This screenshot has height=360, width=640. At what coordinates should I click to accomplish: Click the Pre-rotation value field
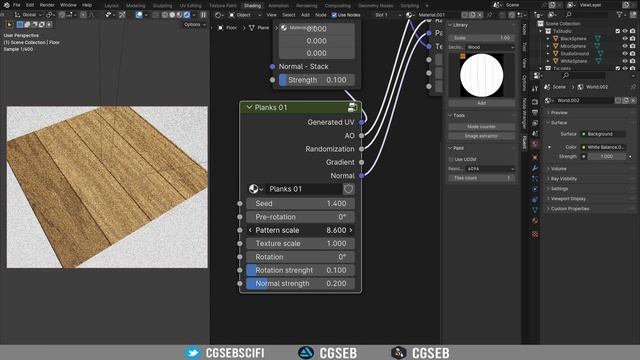coord(300,217)
